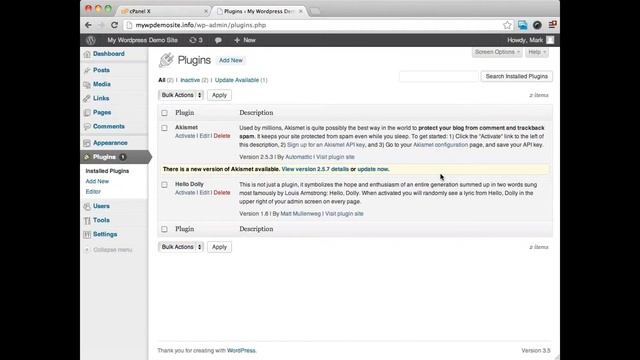Click the dark round browser extension icon
The height and width of the screenshot is (360, 640).
537,25
